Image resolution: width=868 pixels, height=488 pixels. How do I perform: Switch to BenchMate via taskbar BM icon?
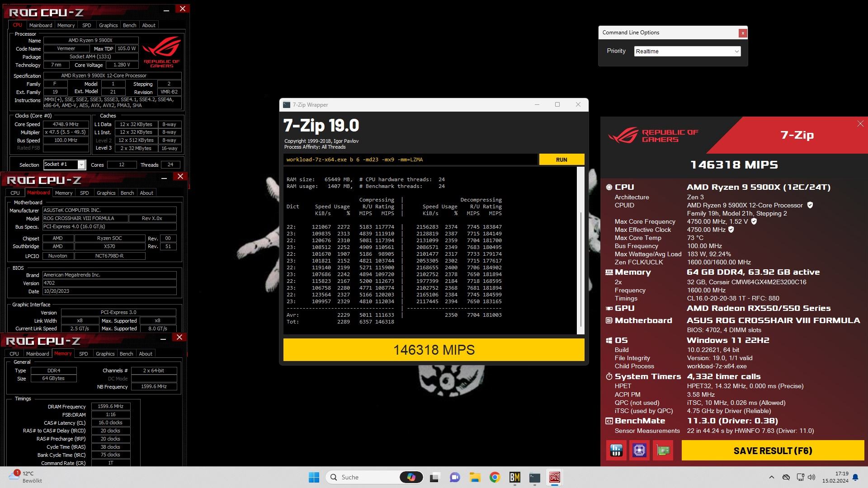pos(514,477)
